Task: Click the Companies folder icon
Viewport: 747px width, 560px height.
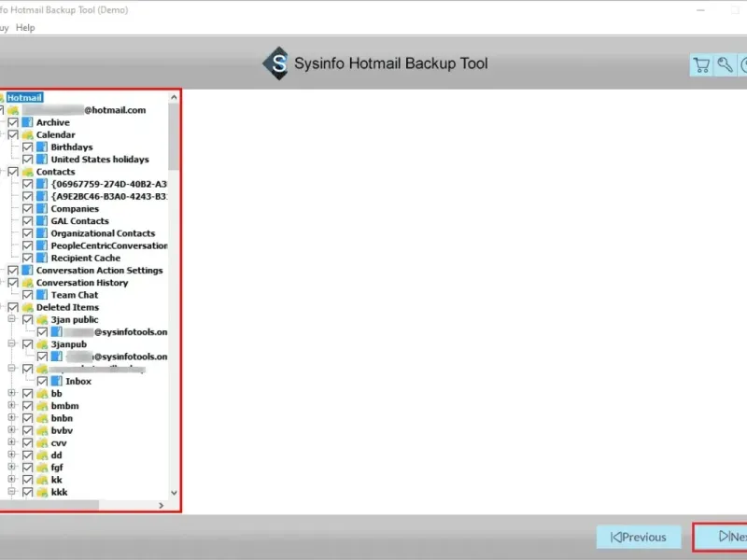Action: (x=42, y=208)
